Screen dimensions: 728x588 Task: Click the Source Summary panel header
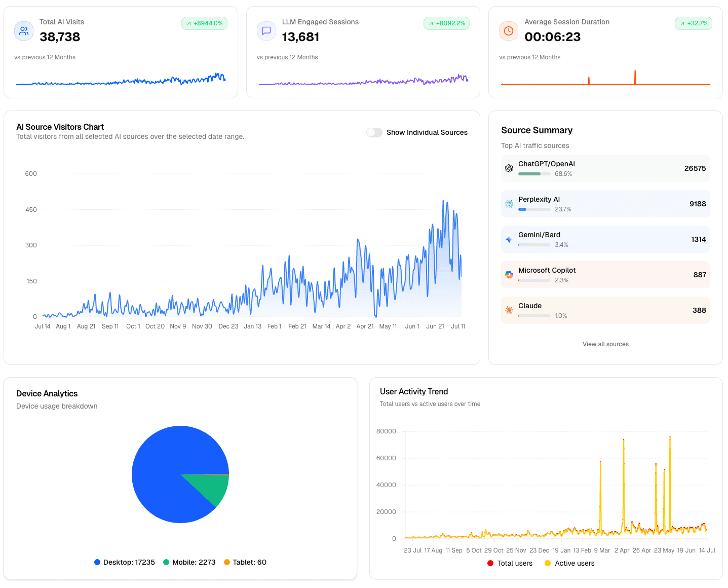[537, 130]
